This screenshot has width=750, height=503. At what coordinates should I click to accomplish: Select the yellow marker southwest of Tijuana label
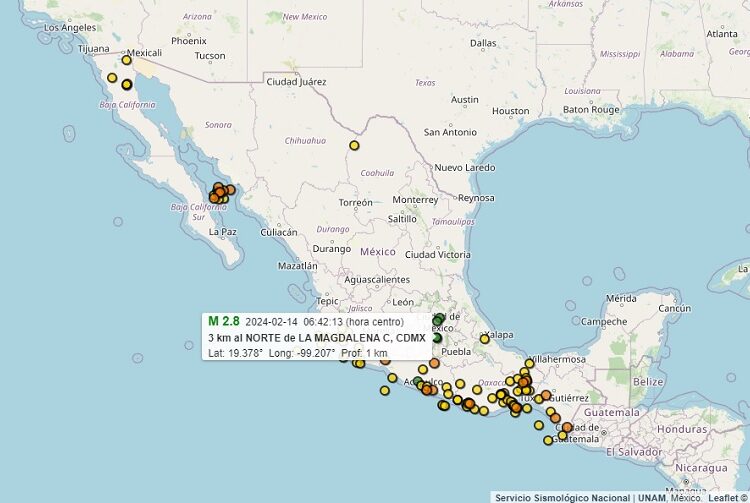(x=112, y=77)
